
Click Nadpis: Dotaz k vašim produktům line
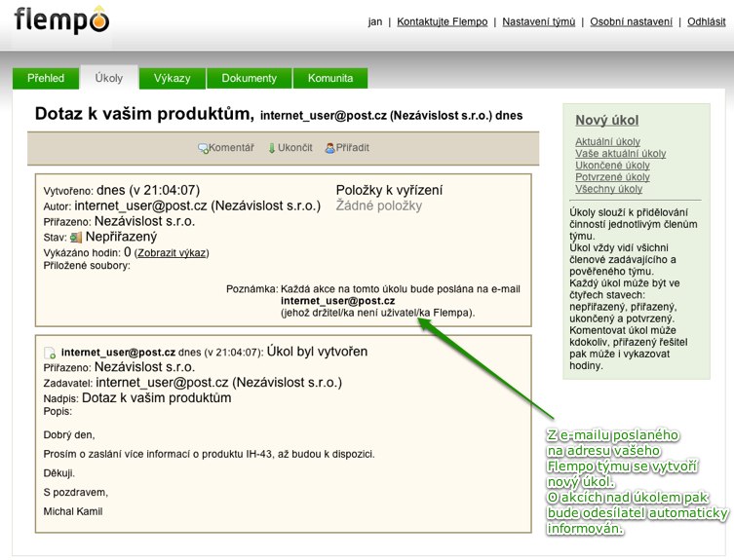pos(137,398)
